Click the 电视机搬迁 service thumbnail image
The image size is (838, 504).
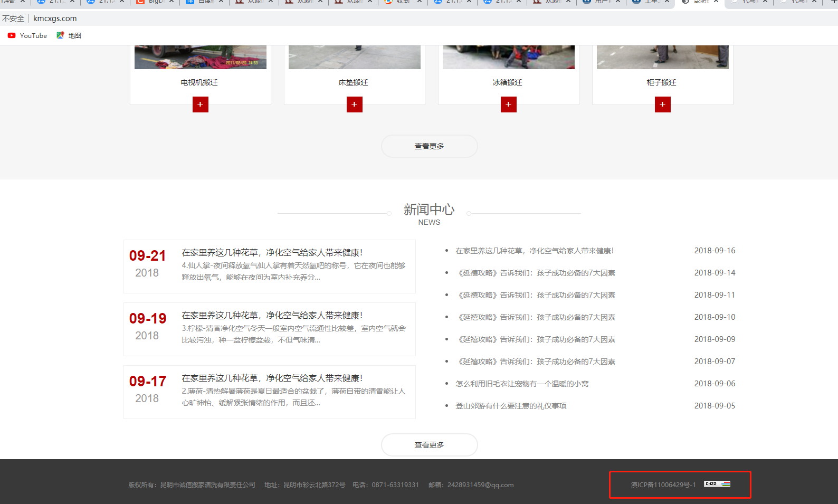200,57
